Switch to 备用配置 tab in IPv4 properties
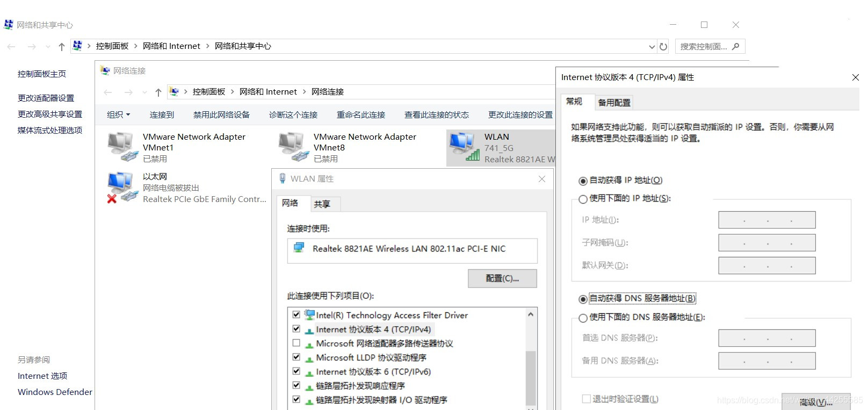Screen dimensions: 868x410 [x=614, y=102]
